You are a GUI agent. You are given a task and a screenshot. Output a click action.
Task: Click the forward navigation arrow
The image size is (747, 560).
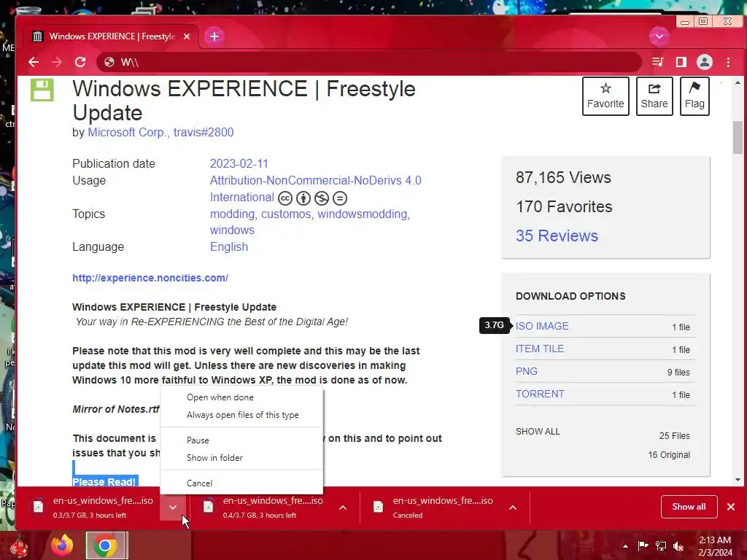click(x=57, y=62)
